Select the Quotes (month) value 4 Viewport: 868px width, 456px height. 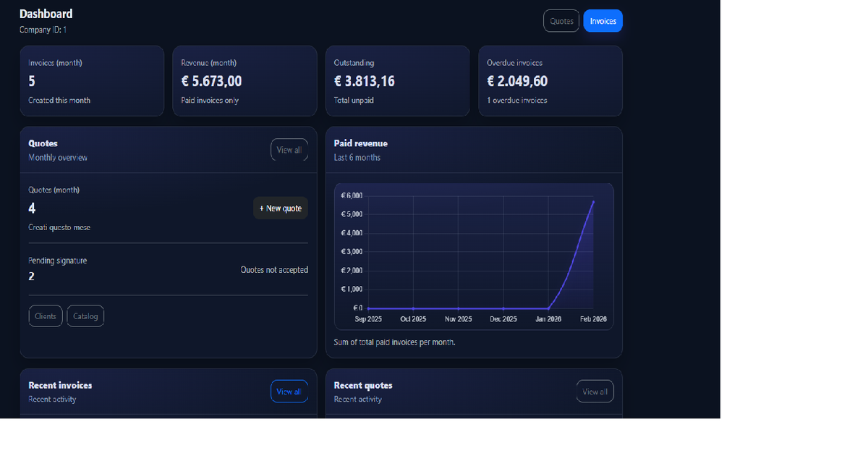pyautogui.click(x=32, y=208)
